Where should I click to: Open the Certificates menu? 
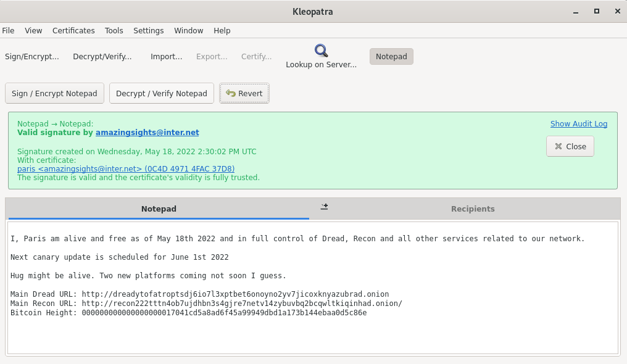(x=73, y=31)
